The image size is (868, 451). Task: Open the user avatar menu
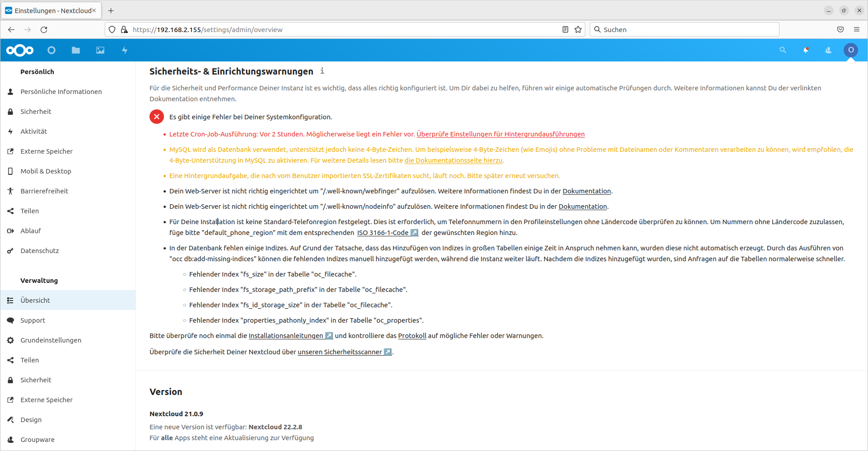[851, 50]
